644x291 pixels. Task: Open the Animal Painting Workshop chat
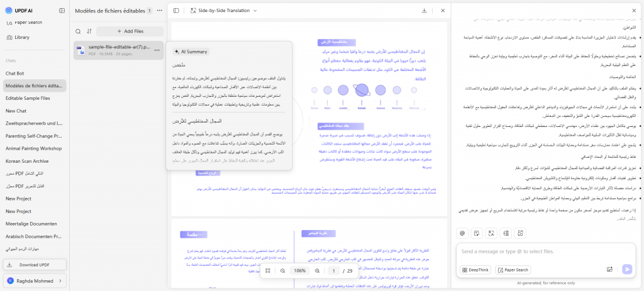(x=34, y=148)
